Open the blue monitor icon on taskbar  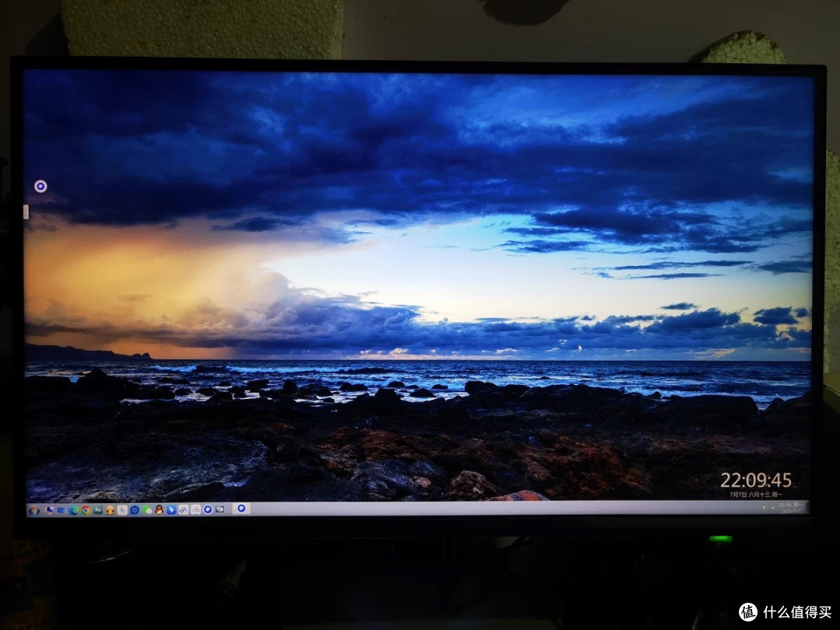pos(61,510)
